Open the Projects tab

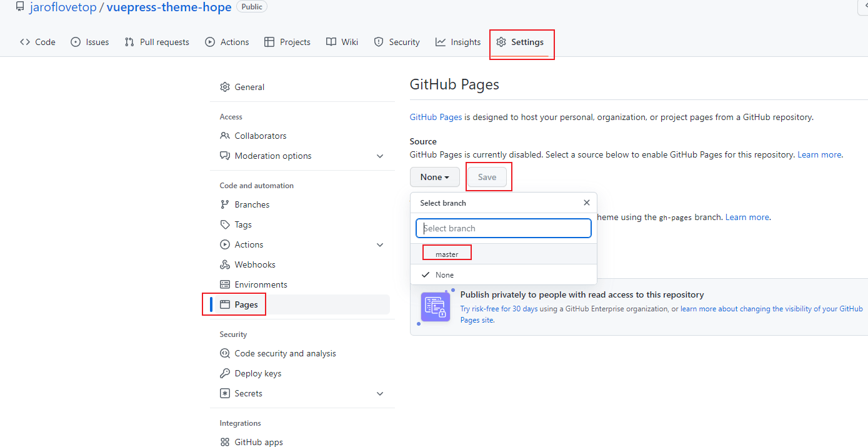coord(287,42)
